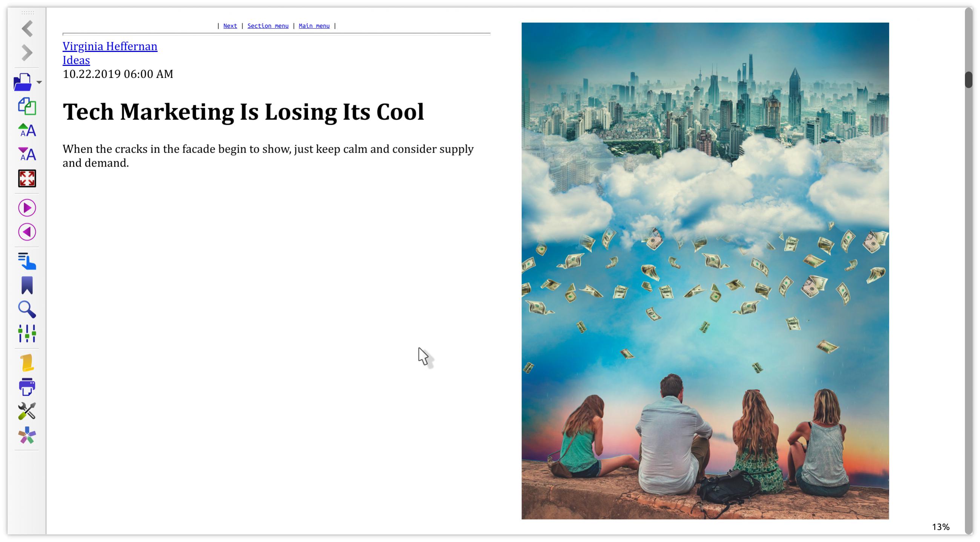Go to the 'Main menu' link
Screen dimensions: 980x542
click(314, 26)
